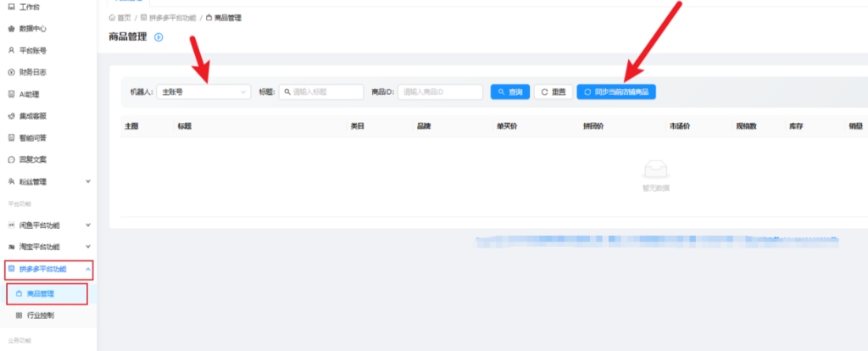Focus the 商品ID input field
The height and width of the screenshot is (351, 868).
tap(440, 92)
